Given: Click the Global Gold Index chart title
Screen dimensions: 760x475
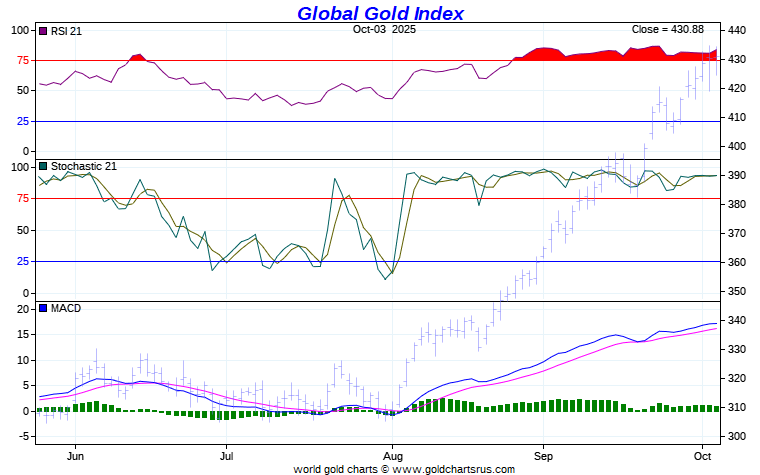Looking at the screenshot, I should pyautogui.click(x=380, y=13).
